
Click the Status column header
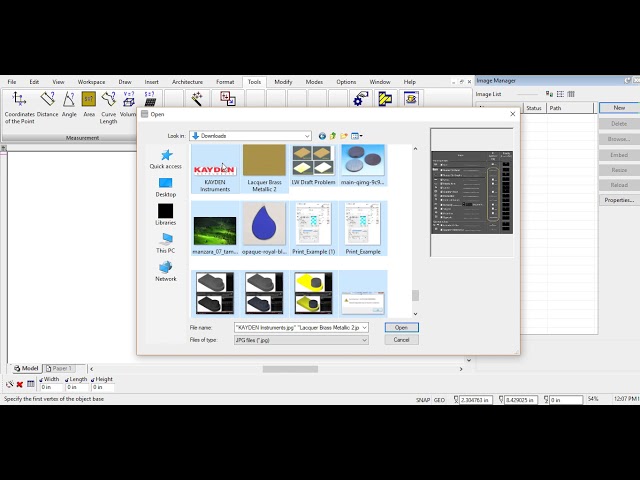pyautogui.click(x=534, y=108)
